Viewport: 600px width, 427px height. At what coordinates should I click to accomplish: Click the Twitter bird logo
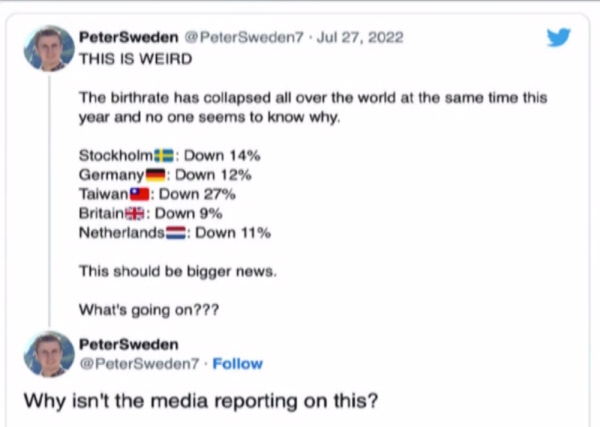(x=557, y=38)
